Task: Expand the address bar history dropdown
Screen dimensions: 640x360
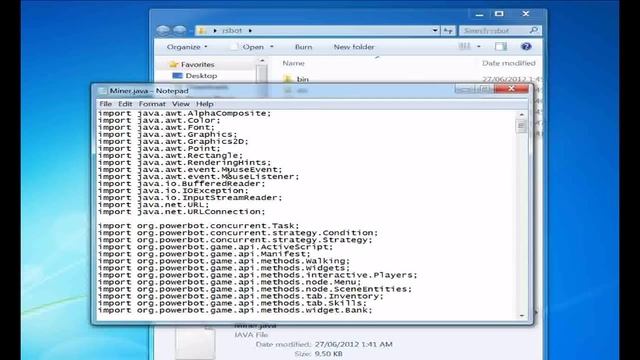Action: [435, 30]
